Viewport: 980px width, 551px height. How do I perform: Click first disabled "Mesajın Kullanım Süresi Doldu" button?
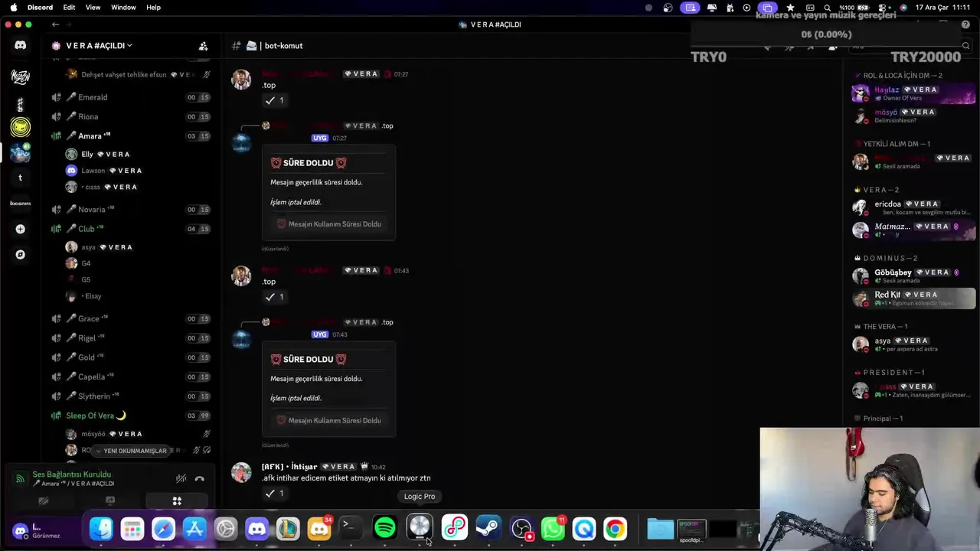pos(328,224)
